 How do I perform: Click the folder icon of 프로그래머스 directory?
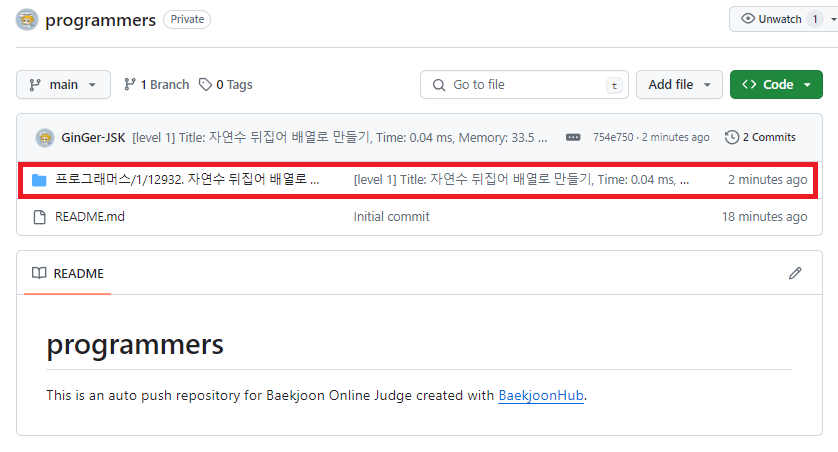(x=39, y=180)
